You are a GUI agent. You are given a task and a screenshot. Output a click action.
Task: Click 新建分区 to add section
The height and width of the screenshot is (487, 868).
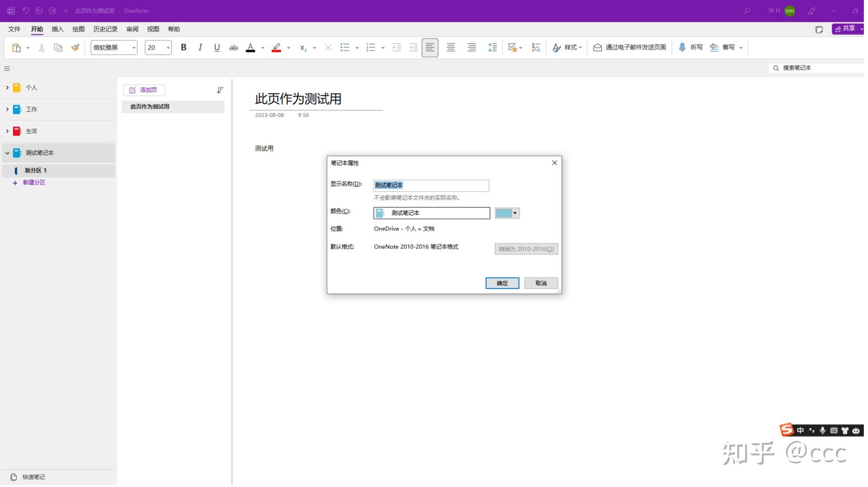coord(29,183)
